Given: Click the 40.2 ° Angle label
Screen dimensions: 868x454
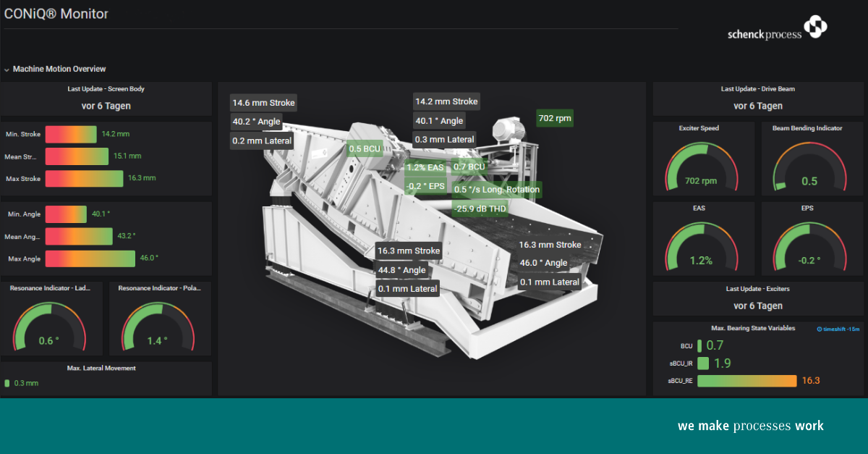Looking at the screenshot, I should [256, 122].
